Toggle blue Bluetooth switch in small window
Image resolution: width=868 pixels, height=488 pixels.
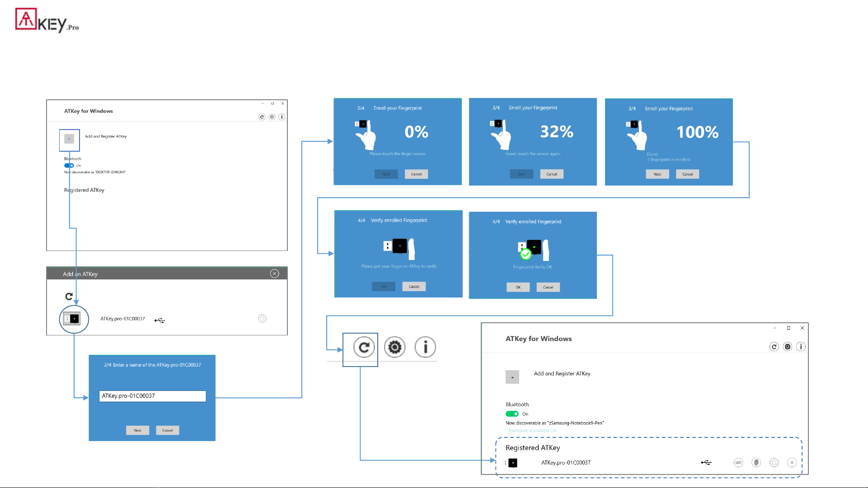[69, 166]
